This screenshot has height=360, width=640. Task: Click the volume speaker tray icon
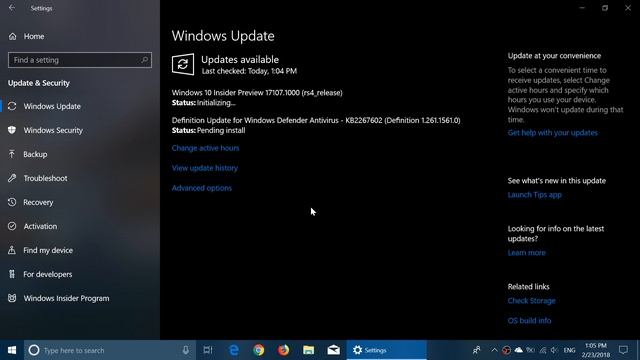click(554, 350)
